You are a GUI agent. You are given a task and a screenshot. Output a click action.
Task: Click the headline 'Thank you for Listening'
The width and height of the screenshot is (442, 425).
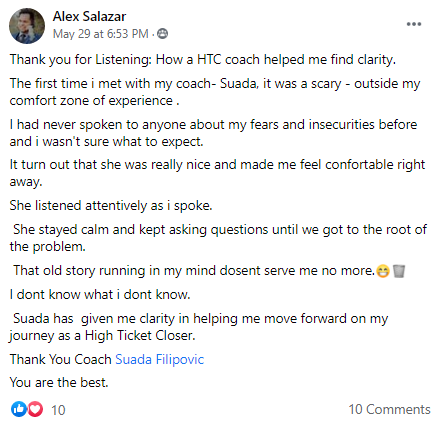tap(81, 60)
